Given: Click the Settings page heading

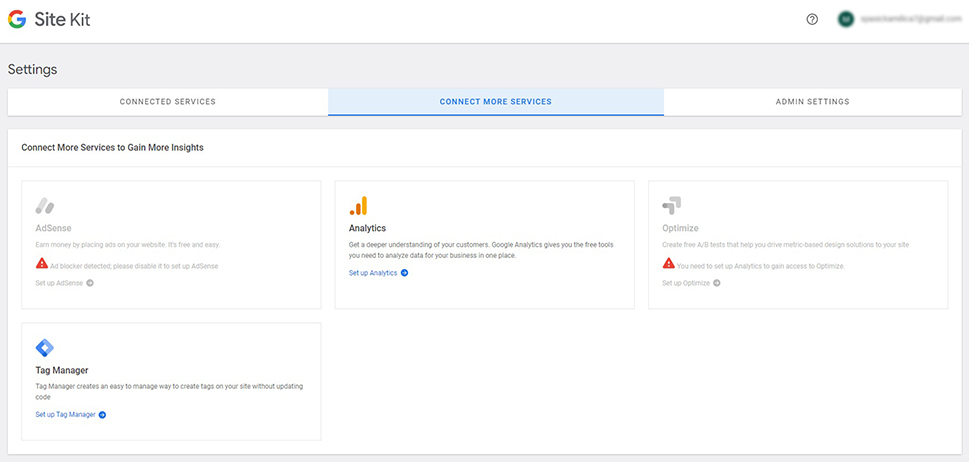Looking at the screenshot, I should click(33, 69).
